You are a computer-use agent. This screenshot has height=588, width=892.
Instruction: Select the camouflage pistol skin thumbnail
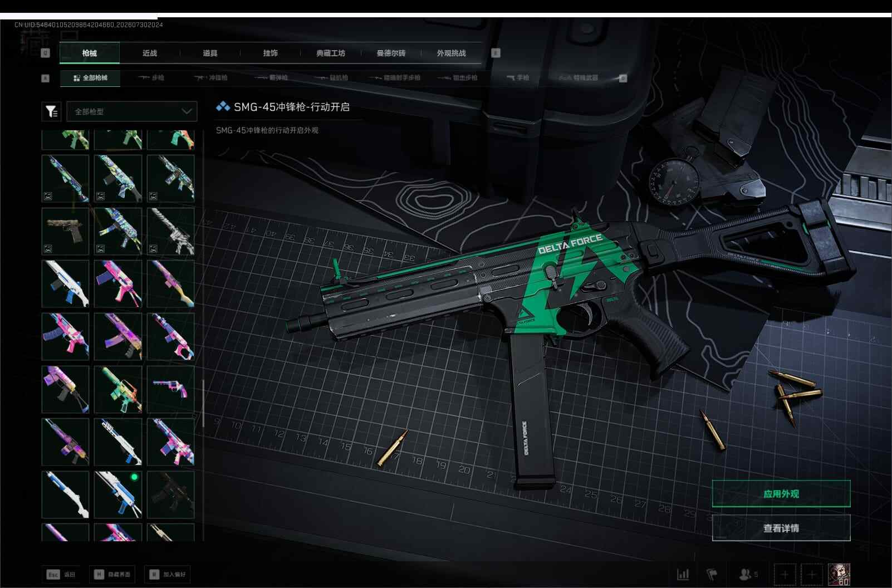65,231
